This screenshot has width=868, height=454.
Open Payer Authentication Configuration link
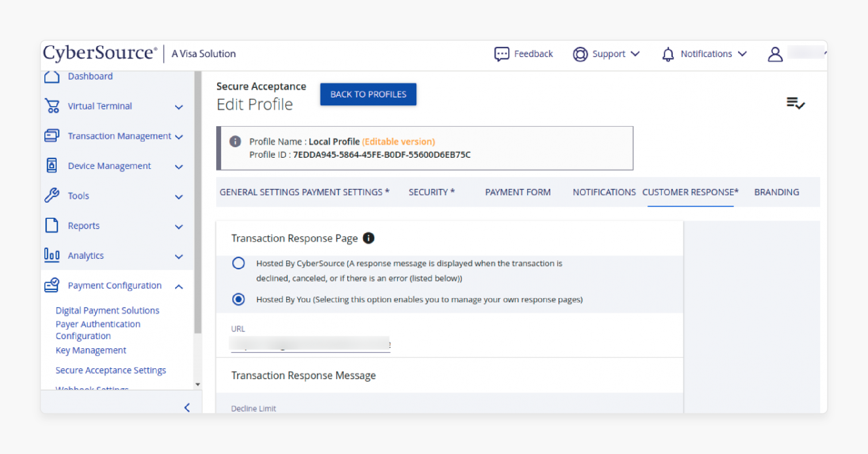pos(98,330)
